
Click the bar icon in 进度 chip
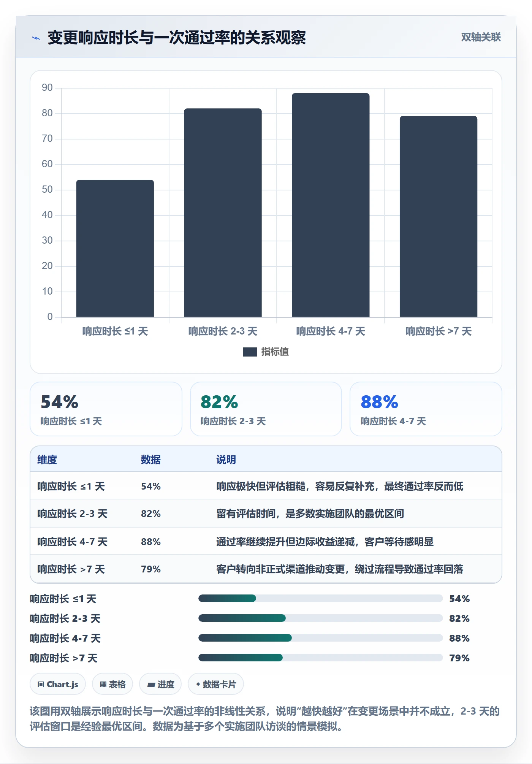pos(151,685)
